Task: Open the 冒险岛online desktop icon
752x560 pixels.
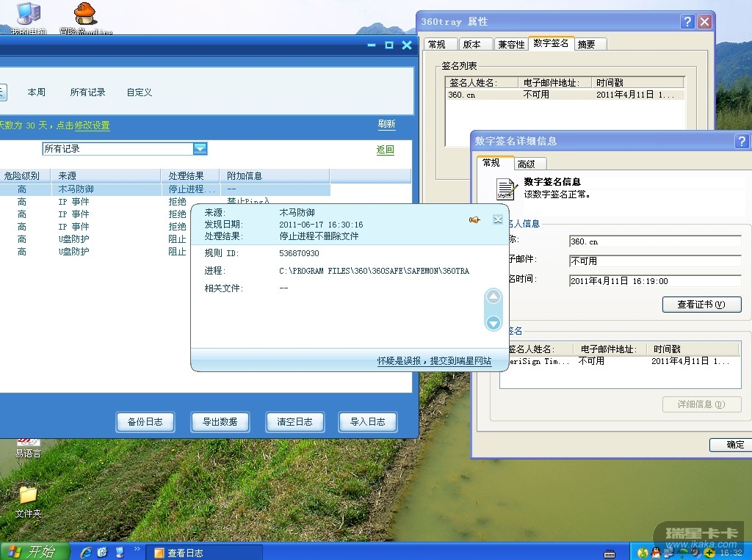Action: pyautogui.click(x=85, y=18)
